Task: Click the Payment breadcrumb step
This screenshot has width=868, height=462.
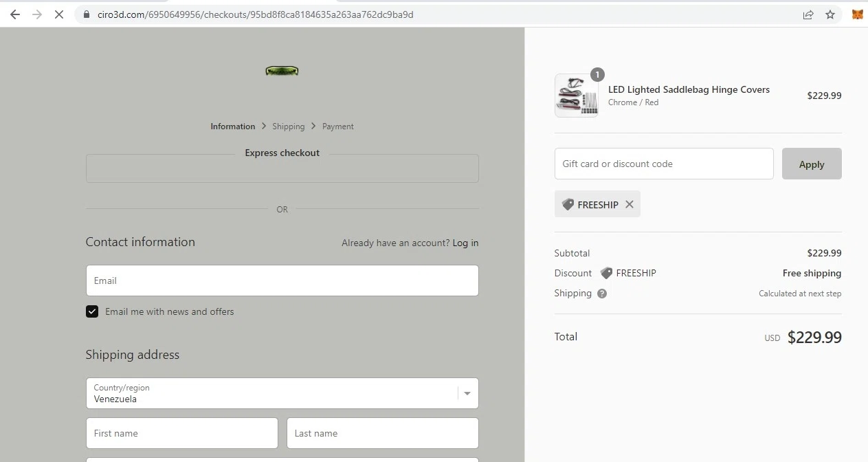Action: tap(338, 126)
